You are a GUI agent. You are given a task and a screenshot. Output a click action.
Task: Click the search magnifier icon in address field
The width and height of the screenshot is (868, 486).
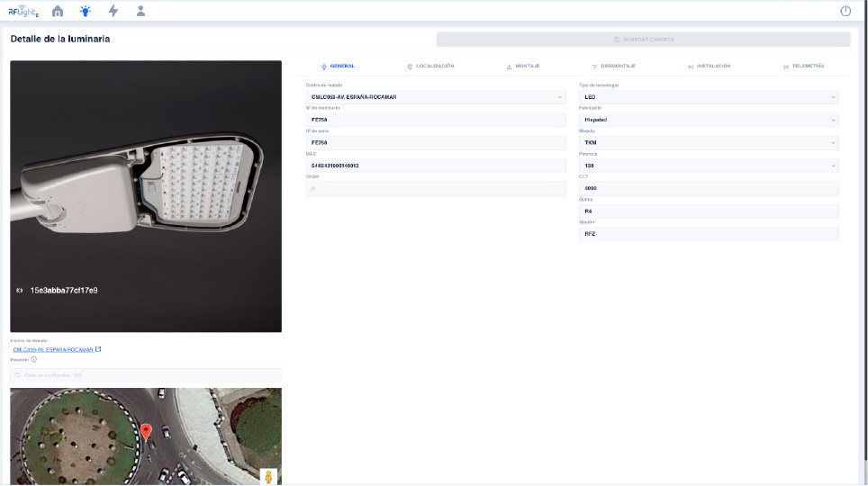point(17,375)
